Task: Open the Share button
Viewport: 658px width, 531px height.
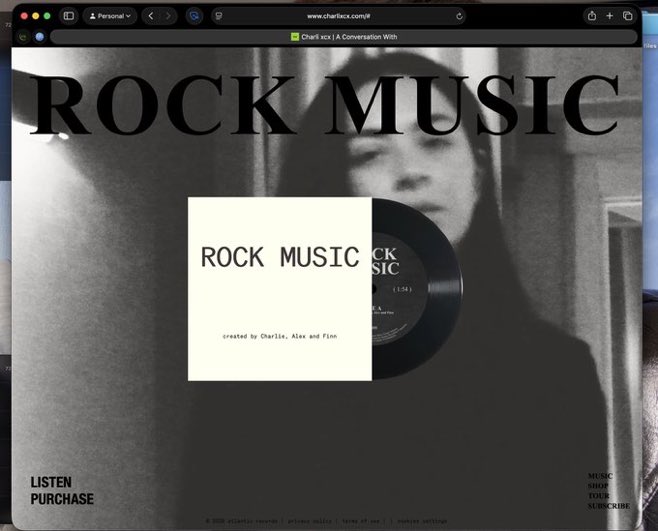Action: pos(592,16)
